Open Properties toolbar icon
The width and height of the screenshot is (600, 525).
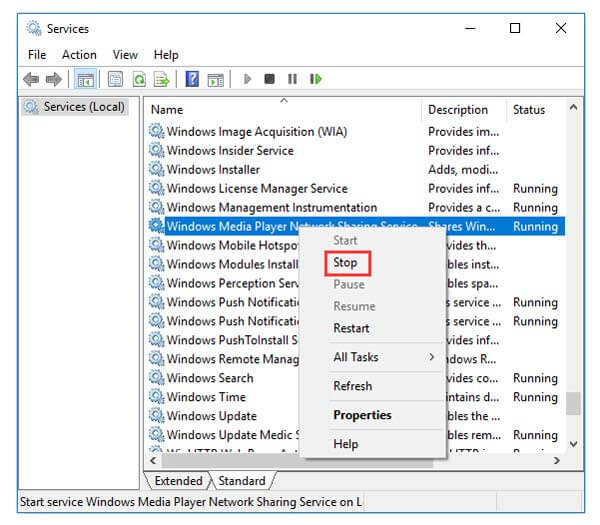(x=115, y=79)
